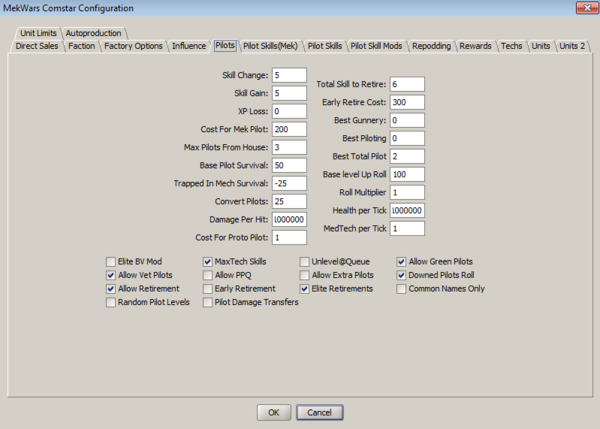Enable the Elite BV Mod checkbox
The width and height of the screenshot is (600, 429).
(111, 261)
